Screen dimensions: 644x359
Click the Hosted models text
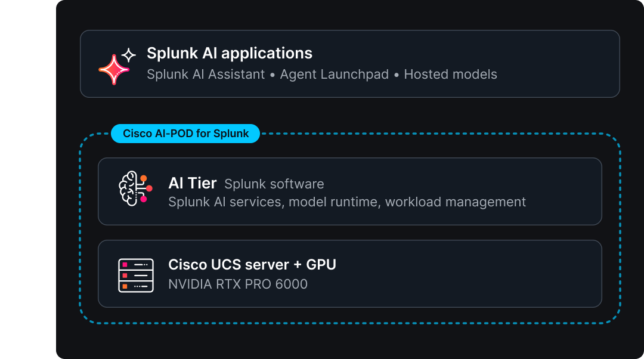click(x=451, y=75)
